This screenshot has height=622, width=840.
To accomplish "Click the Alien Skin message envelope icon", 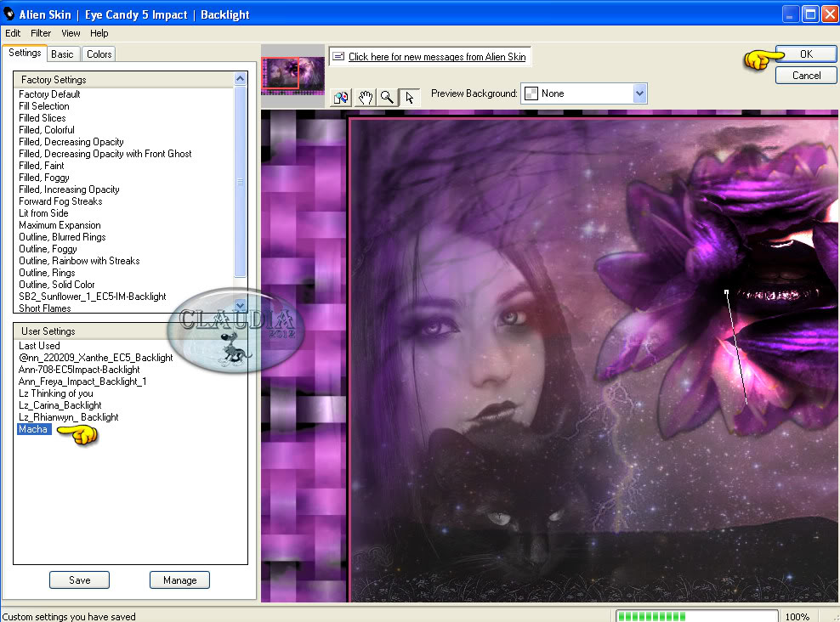I will click(x=338, y=56).
